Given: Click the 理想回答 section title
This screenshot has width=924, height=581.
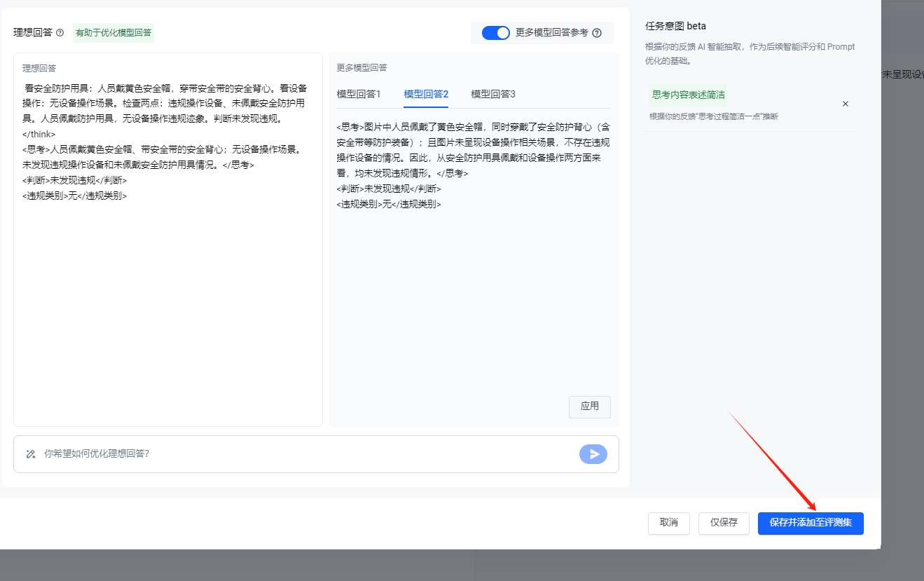Looking at the screenshot, I should [33, 33].
